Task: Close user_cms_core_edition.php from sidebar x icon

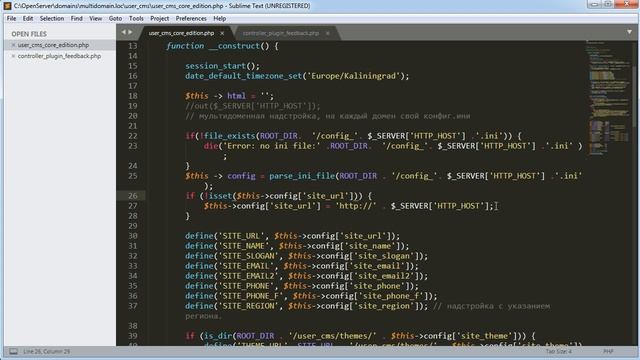Action: (x=13, y=45)
